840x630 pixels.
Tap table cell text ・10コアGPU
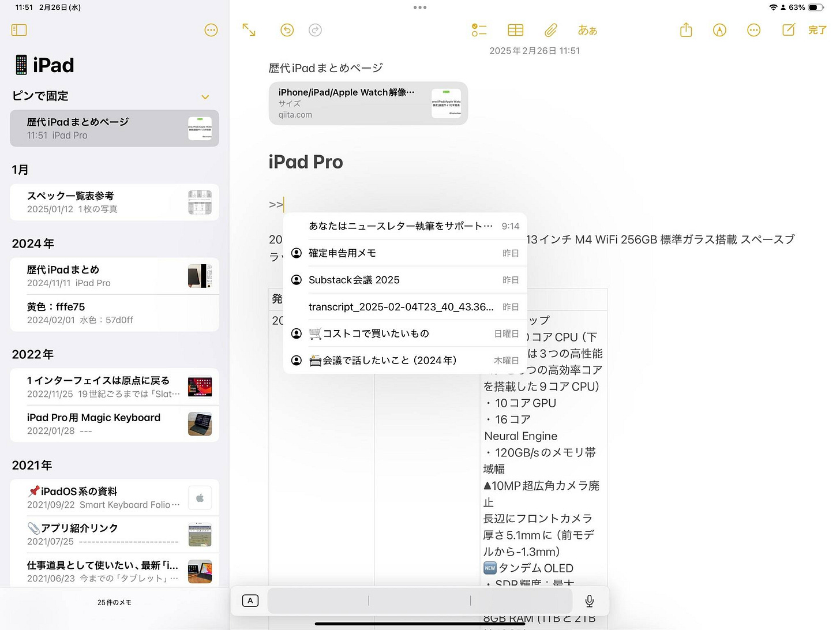tap(520, 403)
